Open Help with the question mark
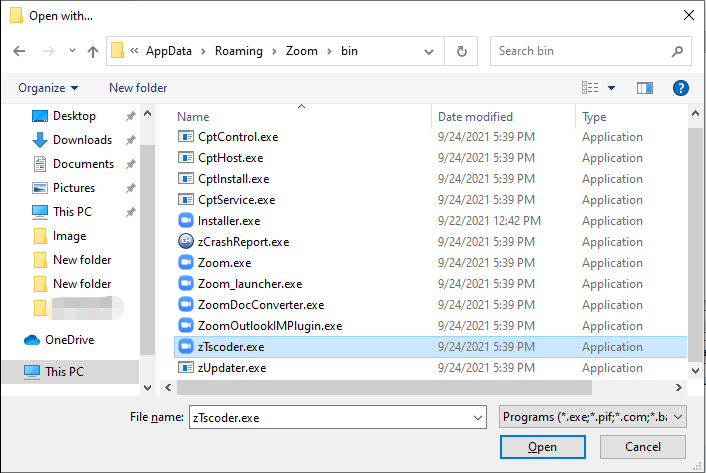The height and width of the screenshot is (473, 706). [x=680, y=88]
